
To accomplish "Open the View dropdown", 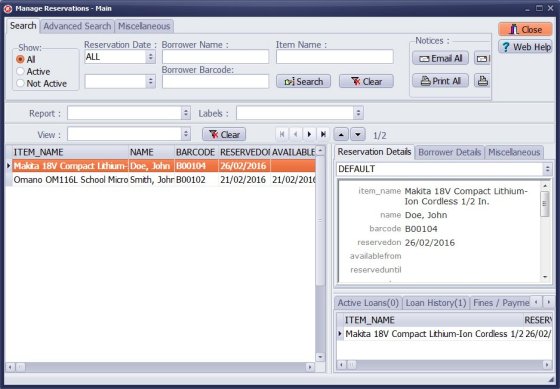I will pyautogui.click(x=186, y=134).
